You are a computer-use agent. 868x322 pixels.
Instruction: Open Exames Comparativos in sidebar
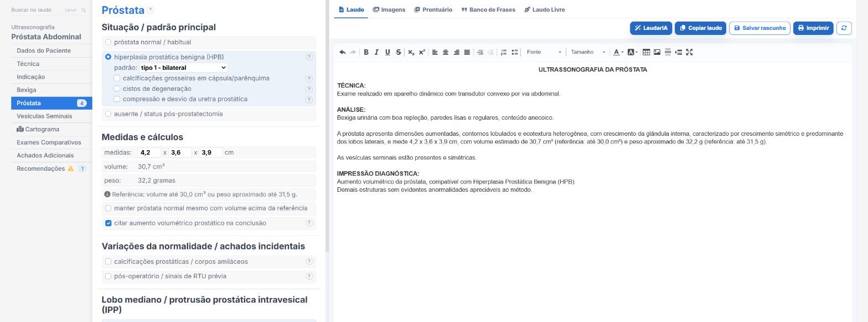[x=51, y=142]
